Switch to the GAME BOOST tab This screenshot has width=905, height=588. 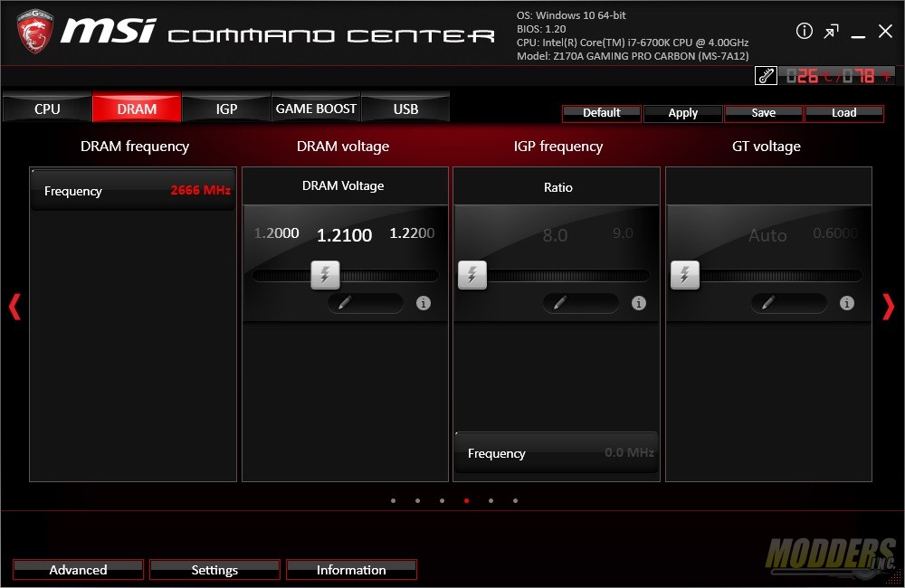click(x=316, y=109)
